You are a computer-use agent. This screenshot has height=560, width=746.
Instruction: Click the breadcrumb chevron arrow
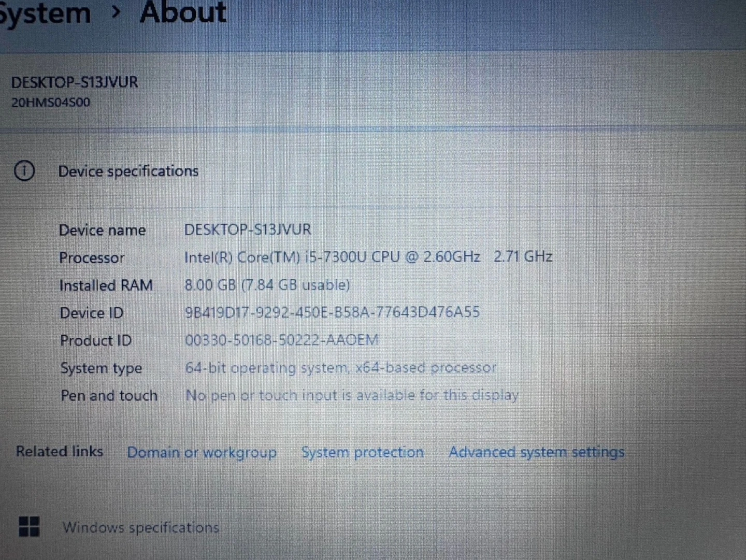[116, 12]
